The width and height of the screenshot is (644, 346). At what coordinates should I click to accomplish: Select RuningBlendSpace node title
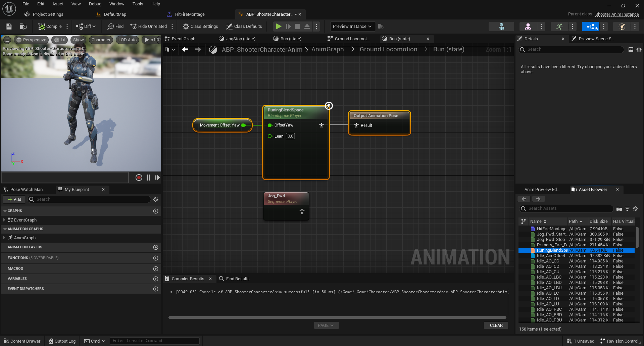286,110
